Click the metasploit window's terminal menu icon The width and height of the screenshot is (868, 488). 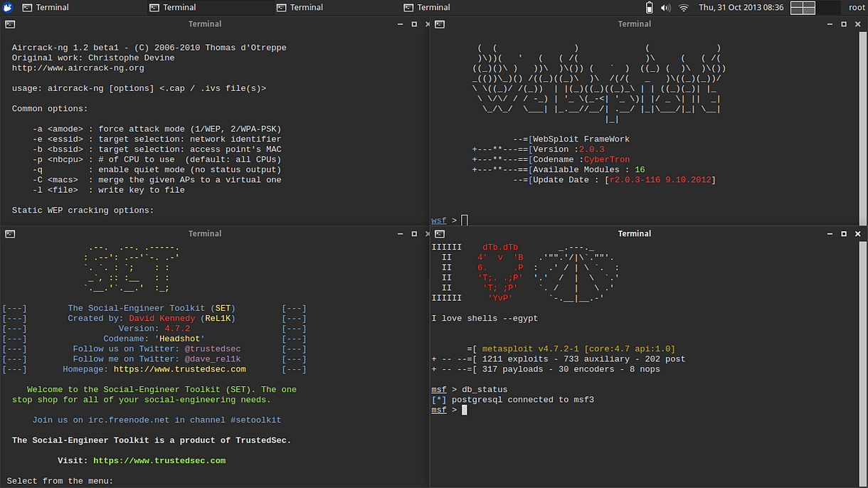(440, 233)
